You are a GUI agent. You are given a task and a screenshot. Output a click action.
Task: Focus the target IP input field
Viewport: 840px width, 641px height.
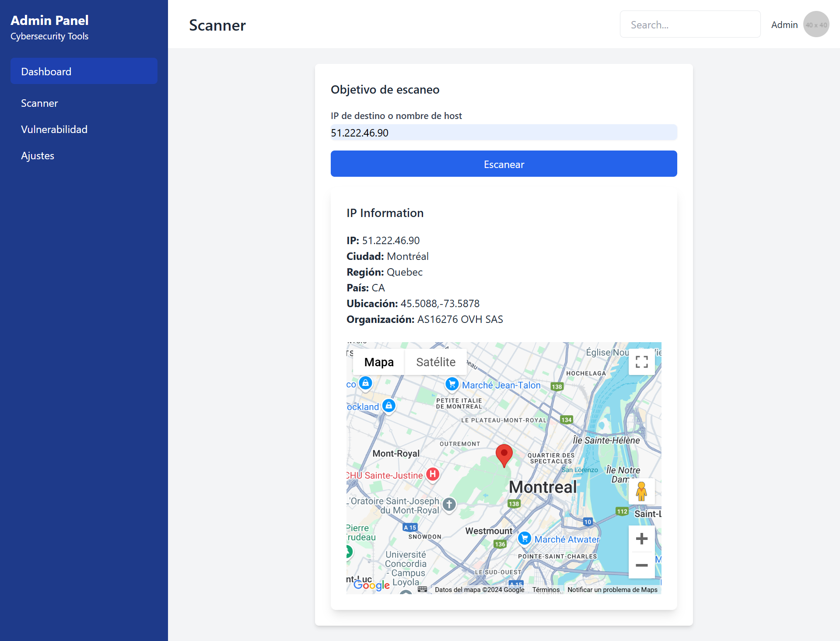(x=504, y=133)
